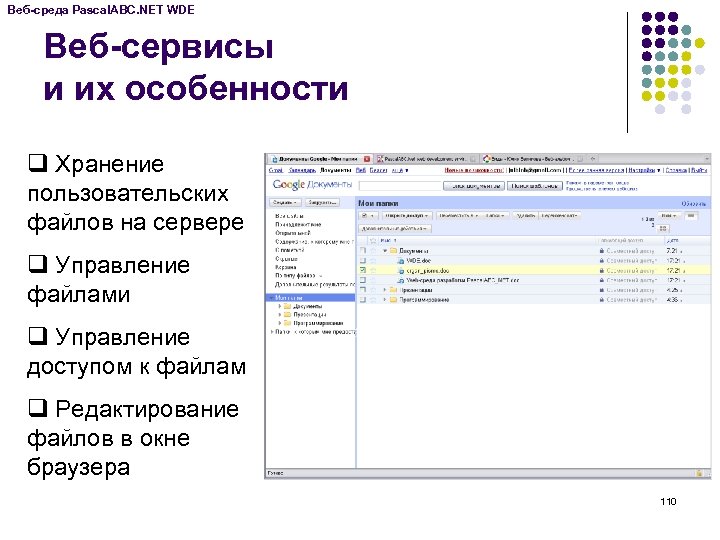Click the document search button
The image size is (720, 540).
click(x=474, y=186)
